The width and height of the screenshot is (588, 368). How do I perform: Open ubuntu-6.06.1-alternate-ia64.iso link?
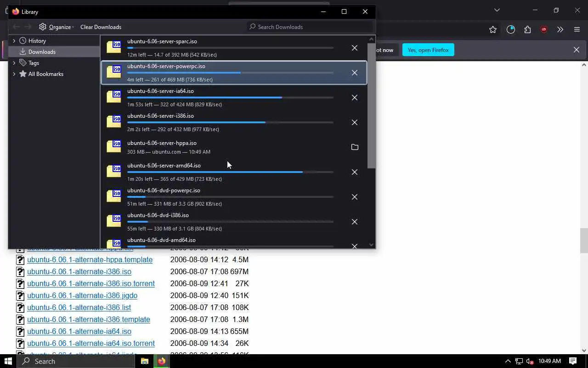tap(79, 331)
